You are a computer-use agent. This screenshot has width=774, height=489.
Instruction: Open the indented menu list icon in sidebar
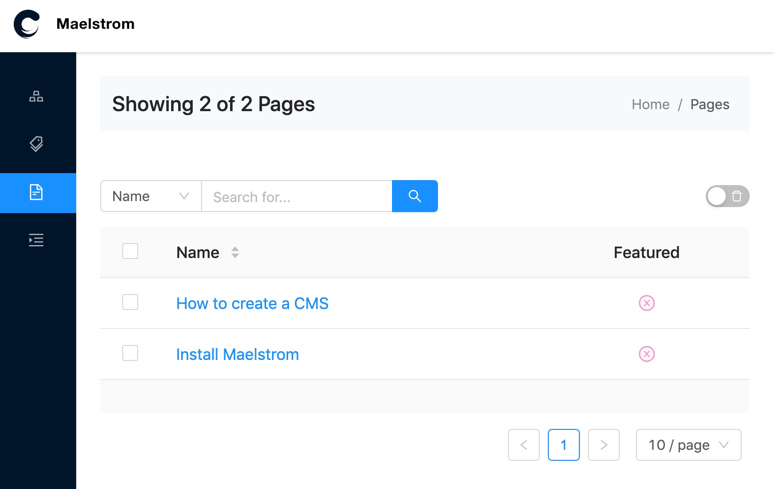tap(36, 240)
